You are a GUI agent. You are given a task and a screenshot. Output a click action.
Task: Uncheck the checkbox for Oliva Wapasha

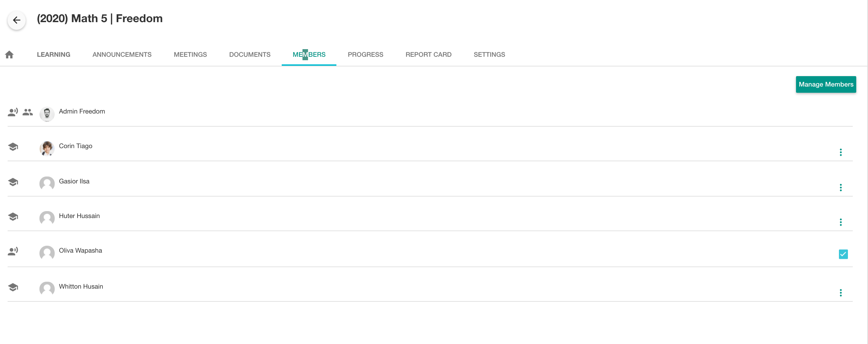[x=843, y=254]
